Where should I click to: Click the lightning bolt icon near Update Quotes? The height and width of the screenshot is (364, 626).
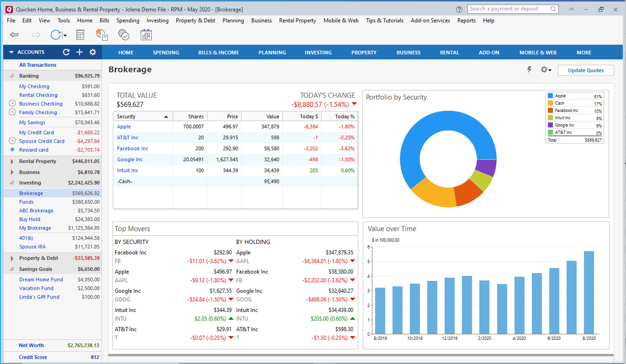click(x=529, y=69)
